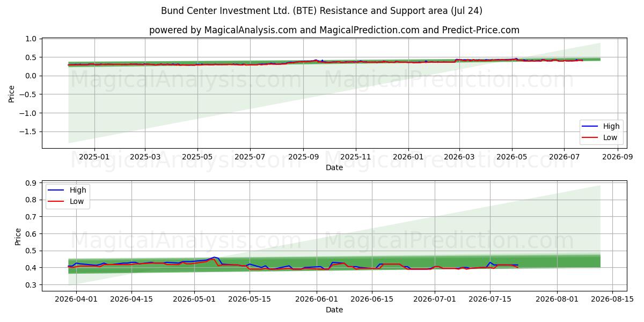
Task: Click the 2026-05-15 tick label on bottom axis
Action: 250,299
